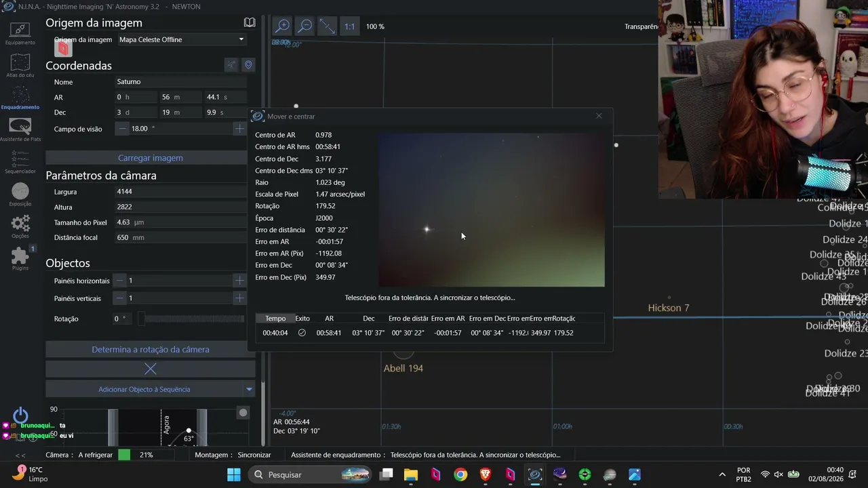
Task: Show hidden system tray icons
Action: (x=722, y=474)
